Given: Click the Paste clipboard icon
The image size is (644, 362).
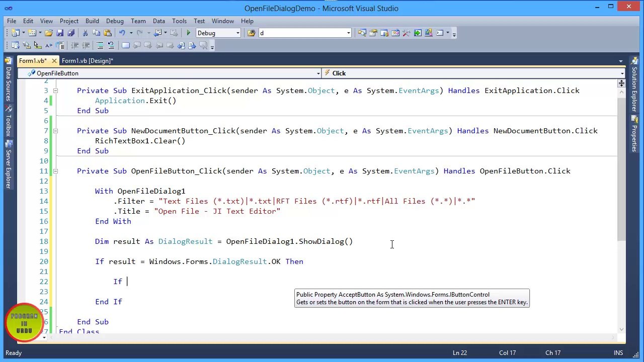Looking at the screenshot, I should (x=107, y=33).
